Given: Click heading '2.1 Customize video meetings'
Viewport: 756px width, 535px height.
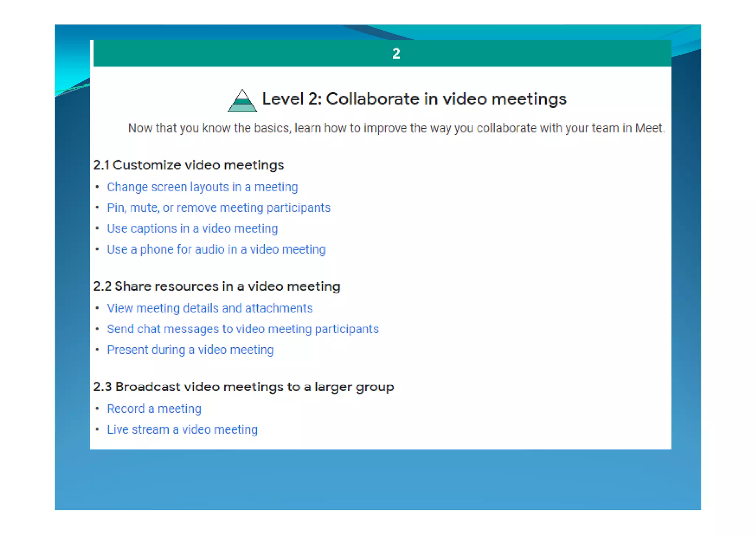Looking at the screenshot, I should 188,165.
